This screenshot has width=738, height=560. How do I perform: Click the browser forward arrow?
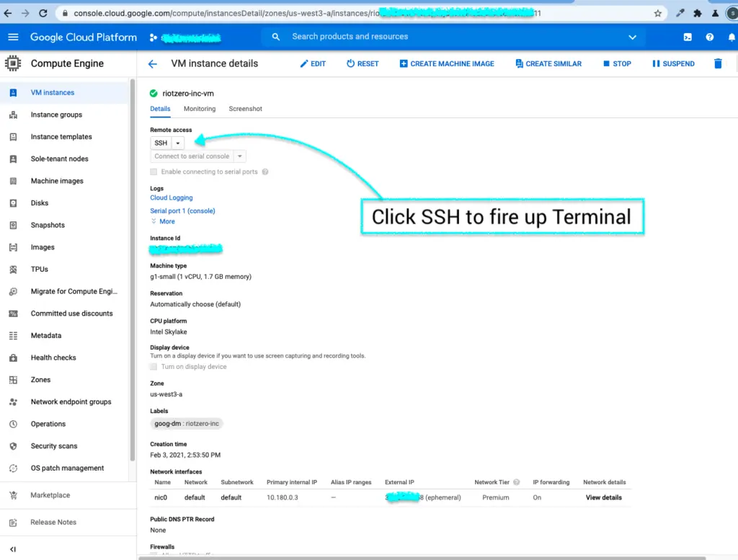(25, 13)
